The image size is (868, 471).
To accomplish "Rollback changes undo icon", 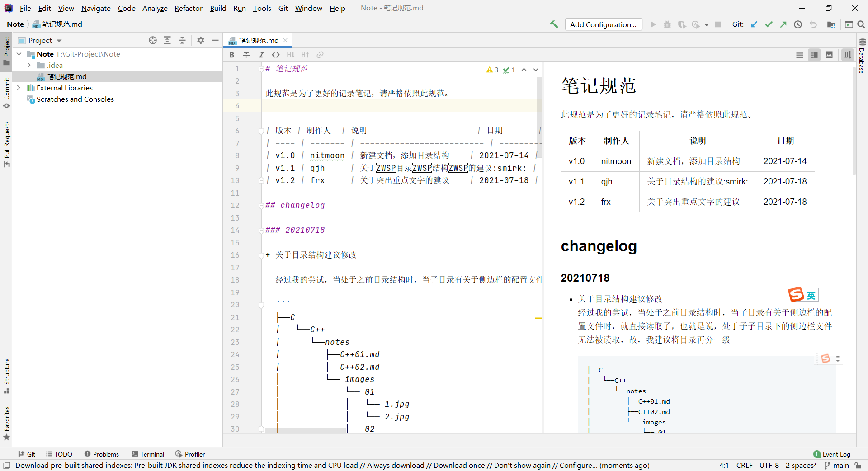I will pos(813,24).
